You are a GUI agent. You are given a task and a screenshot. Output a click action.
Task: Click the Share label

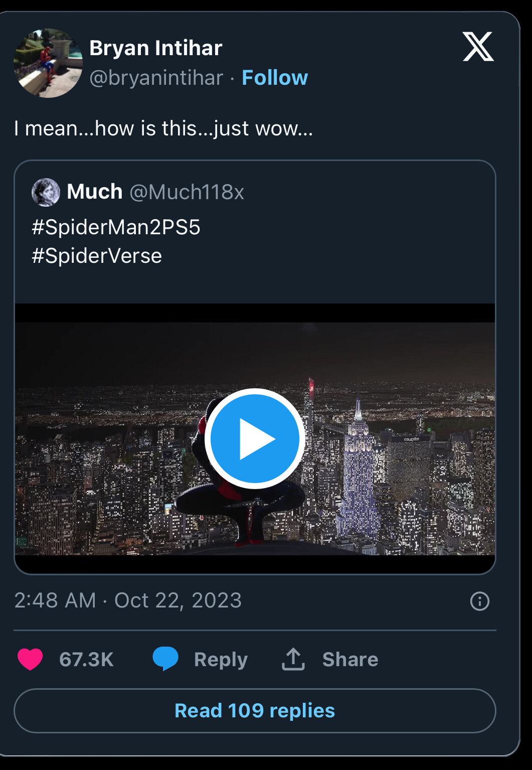point(350,660)
